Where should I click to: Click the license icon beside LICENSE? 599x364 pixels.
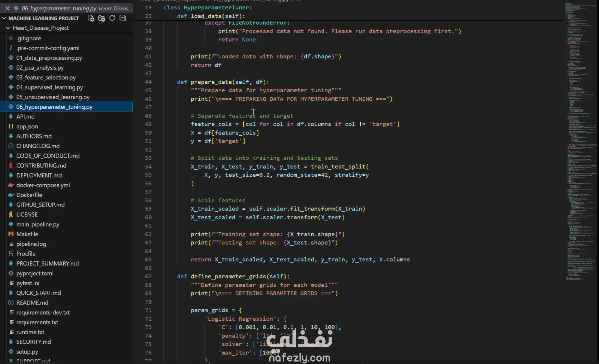pos(11,215)
